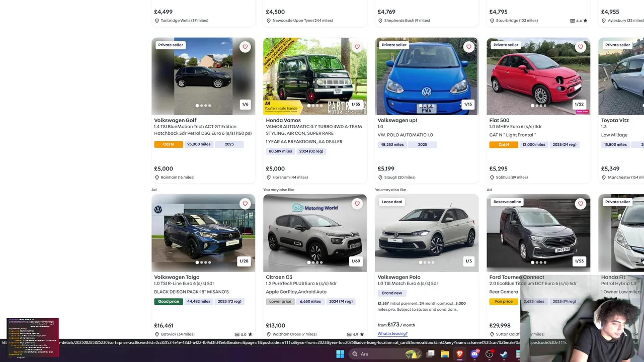Viewport: 644px width, 362px height.
Task: Click the taskbar search box Ara
Action: 386,354
